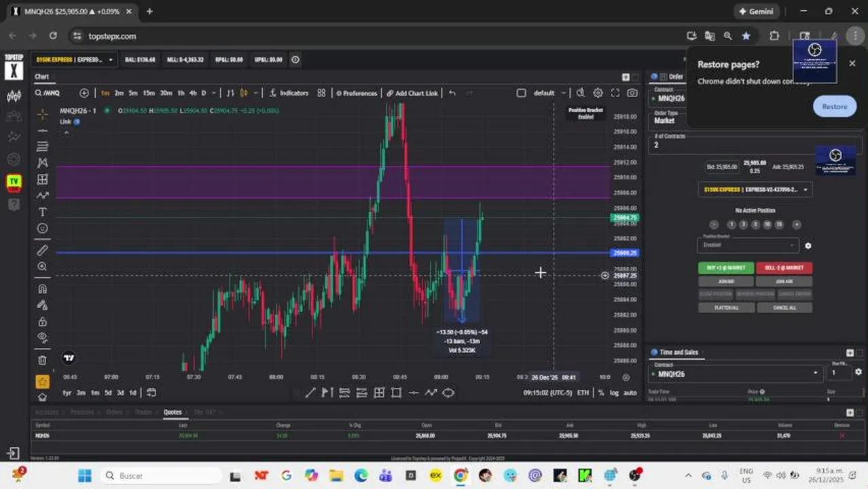Switch to the Orders tab in bottom panel

pos(113,412)
